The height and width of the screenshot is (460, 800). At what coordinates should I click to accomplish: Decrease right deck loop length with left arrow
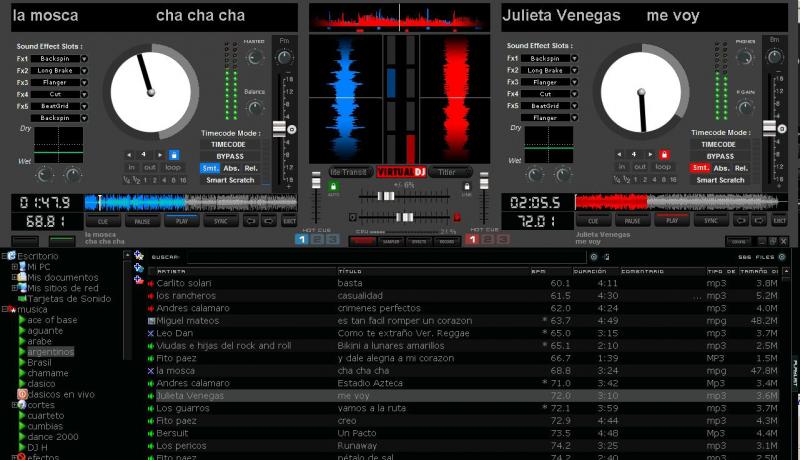coord(619,154)
